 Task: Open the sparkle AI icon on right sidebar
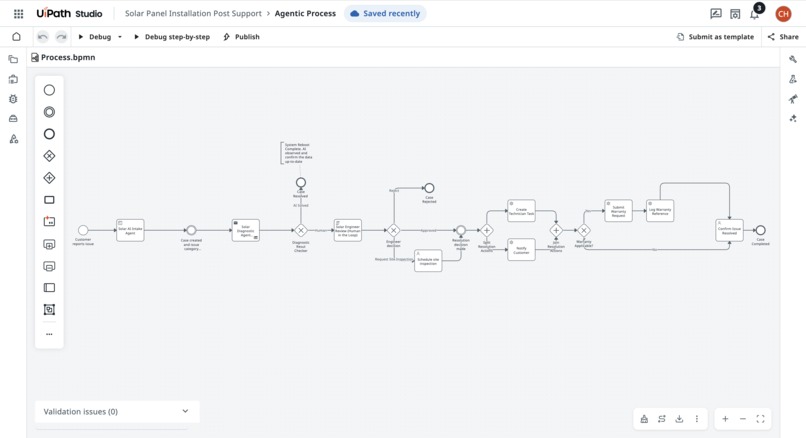(793, 119)
